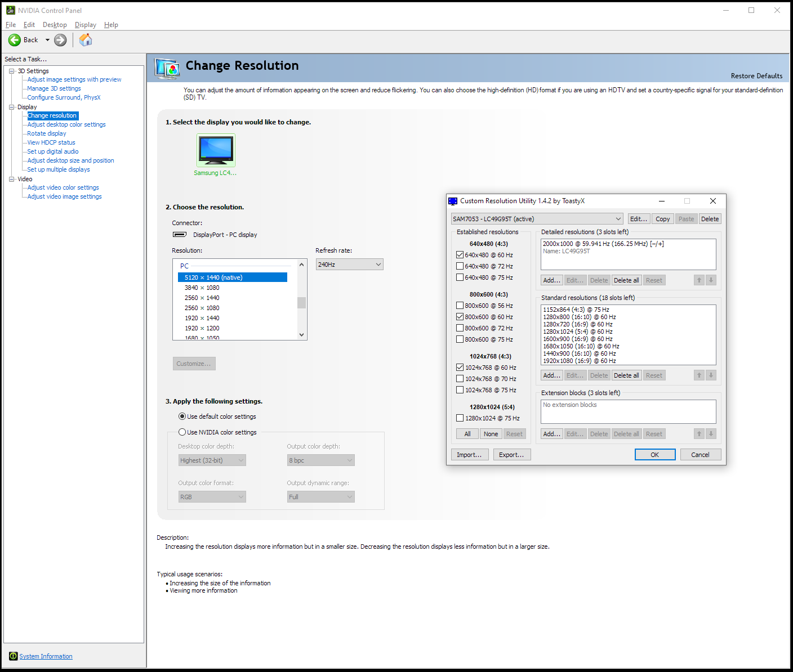Click the Home icon in toolbar
Viewport: 793px width, 672px height.
click(86, 40)
